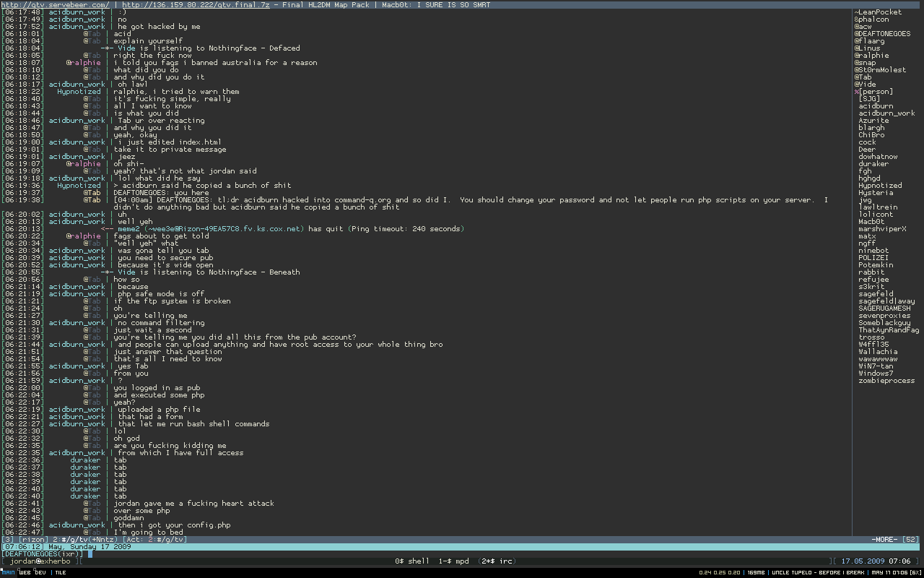Viewport: 924px width, 578px height.
Task: Switch to the '1-$ mpd' screen window
Action: [x=453, y=561]
